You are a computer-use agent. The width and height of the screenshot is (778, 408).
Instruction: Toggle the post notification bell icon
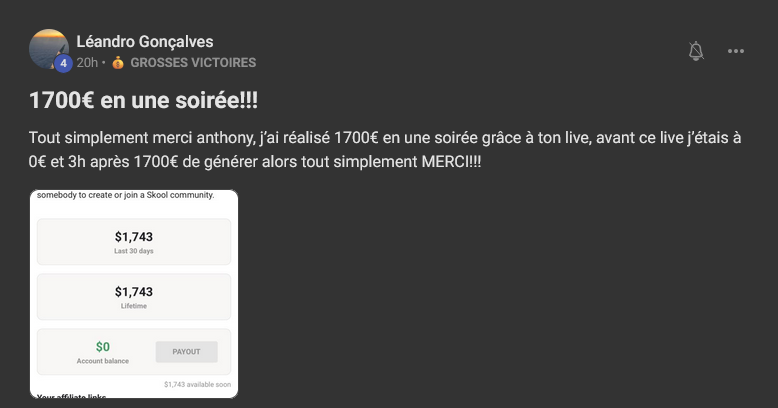click(x=696, y=51)
